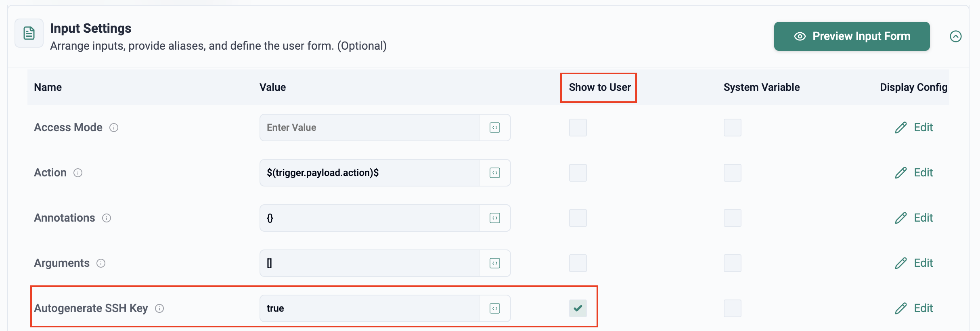
Task: Enable Show to User for Access Mode
Action: point(578,128)
